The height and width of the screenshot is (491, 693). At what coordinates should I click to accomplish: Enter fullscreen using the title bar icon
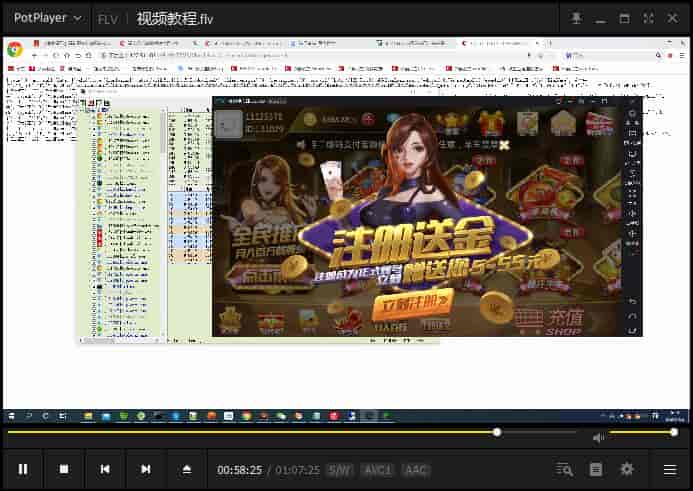648,18
